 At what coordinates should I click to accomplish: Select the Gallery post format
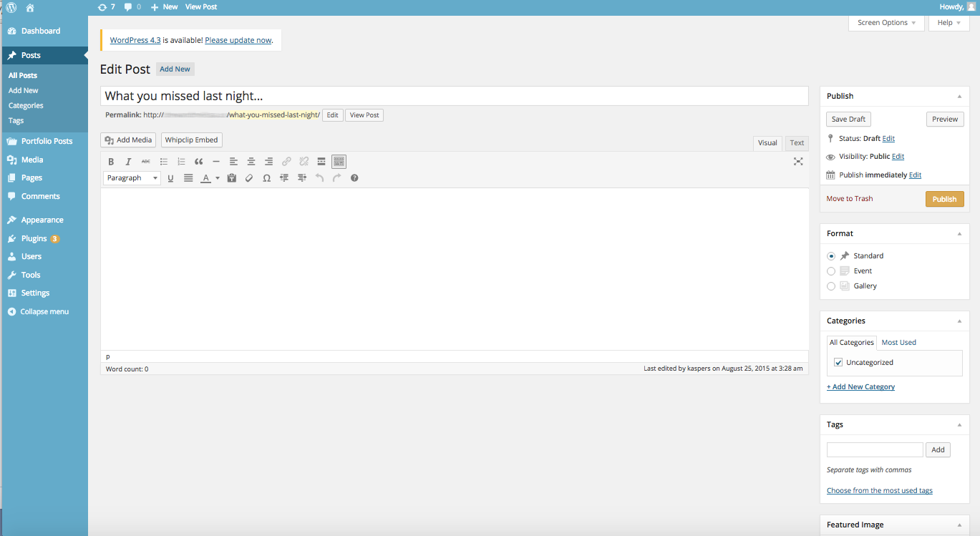[x=831, y=286]
